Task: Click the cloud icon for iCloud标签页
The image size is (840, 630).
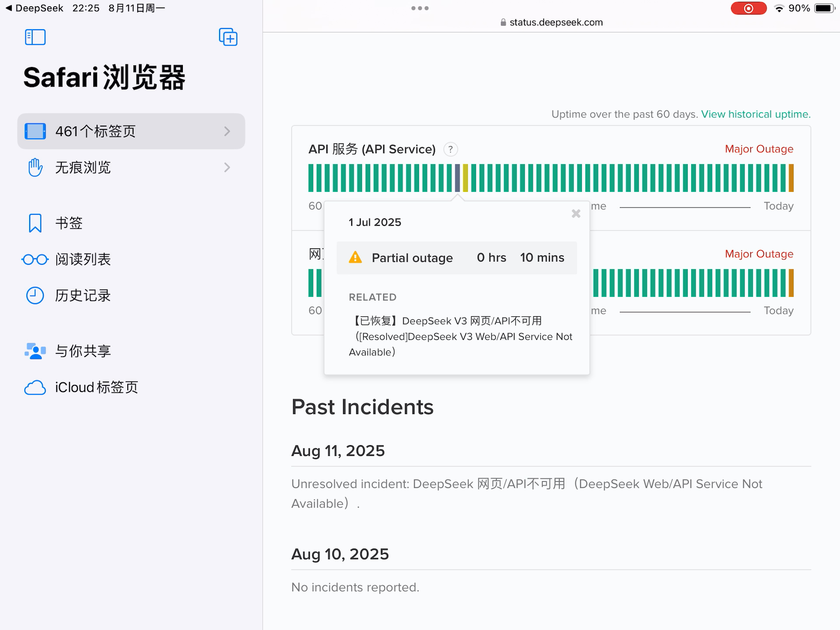Action: click(x=35, y=388)
